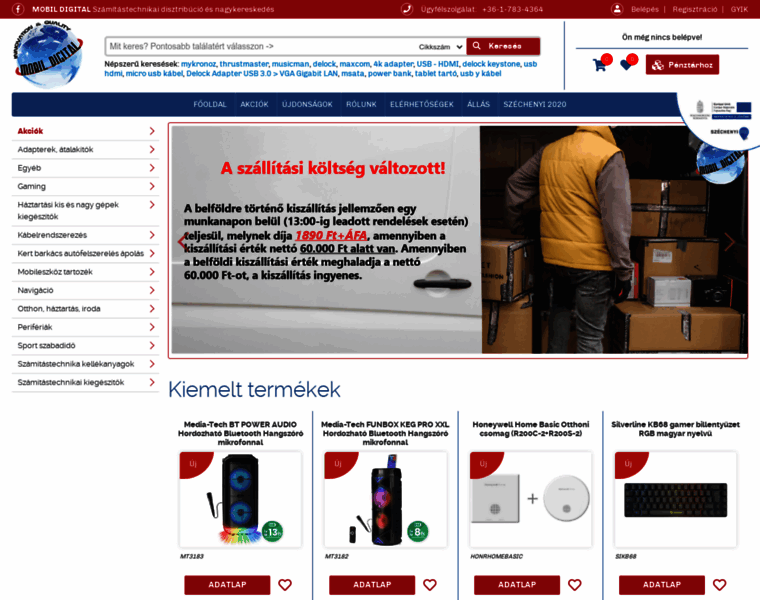
Task: Click the Mobil Digital globe logo
Action: pyautogui.click(x=48, y=54)
